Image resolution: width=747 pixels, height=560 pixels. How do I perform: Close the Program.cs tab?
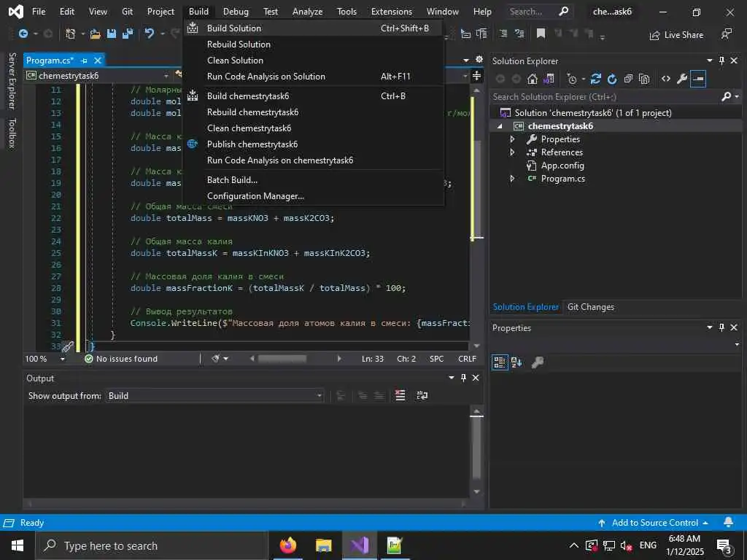tap(98, 61)
